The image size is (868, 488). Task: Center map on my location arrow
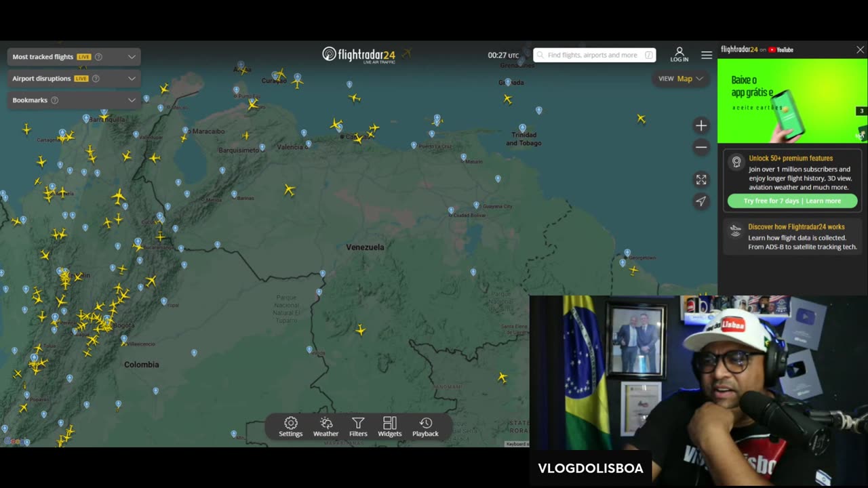[x=701, y=201]
